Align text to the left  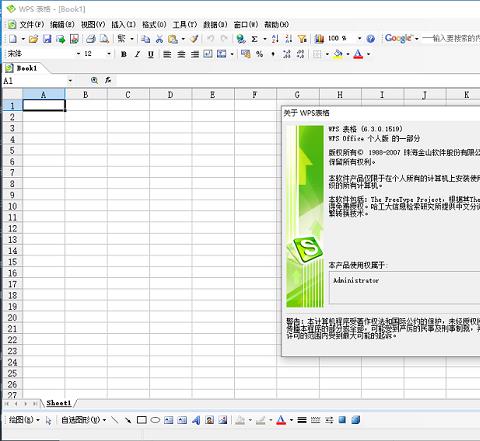[x=167, y=54]
